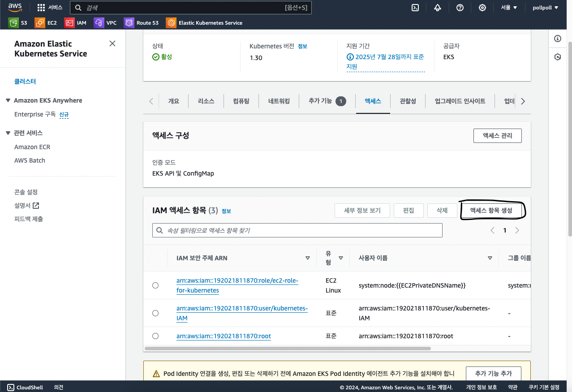This screenshot has height=392, width=572.
Task: Go to previous page of access entries
Action: [x=492, y=230]
